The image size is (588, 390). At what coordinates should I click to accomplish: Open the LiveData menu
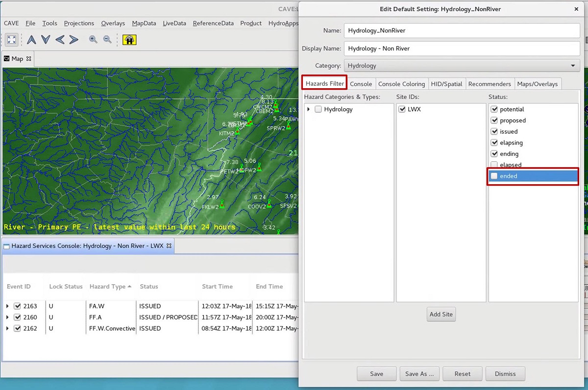coord(174,23)
